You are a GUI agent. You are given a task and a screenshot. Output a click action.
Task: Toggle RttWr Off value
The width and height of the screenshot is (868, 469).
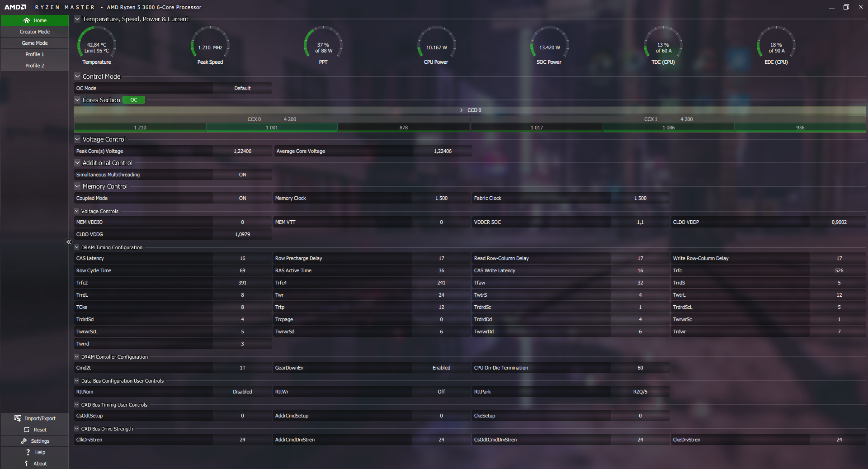coord(441,392)
